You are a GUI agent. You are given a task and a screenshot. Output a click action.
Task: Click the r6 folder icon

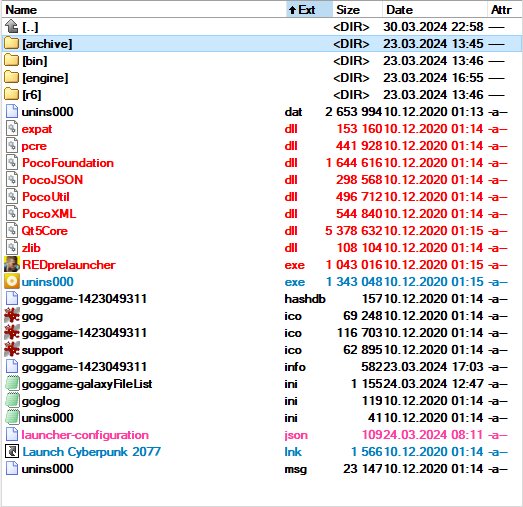[x=12, y=95]
